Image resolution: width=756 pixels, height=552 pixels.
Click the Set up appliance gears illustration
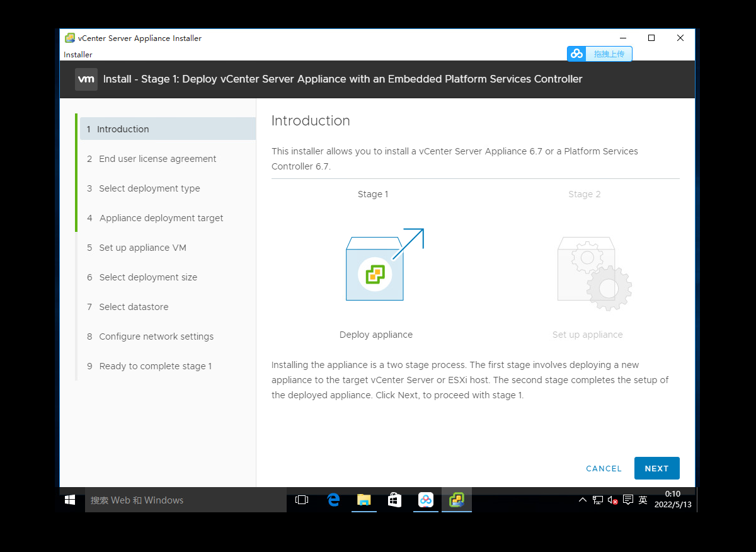[x=593, y=272]
